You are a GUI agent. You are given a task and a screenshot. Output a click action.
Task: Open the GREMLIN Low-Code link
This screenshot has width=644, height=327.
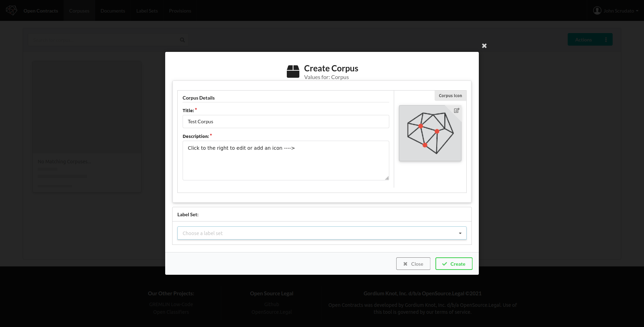(171, 304)
